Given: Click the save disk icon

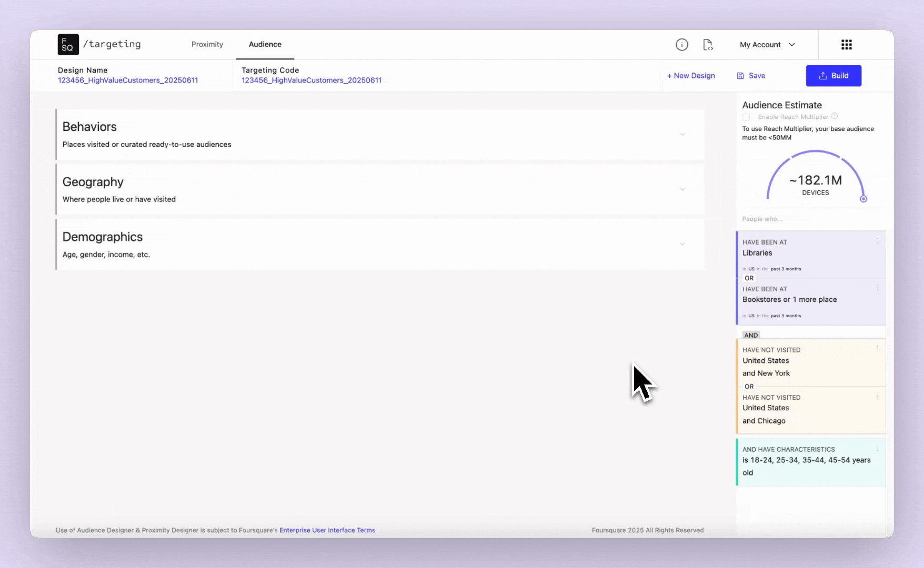Looking at the screenshot, I should (740, 76).
